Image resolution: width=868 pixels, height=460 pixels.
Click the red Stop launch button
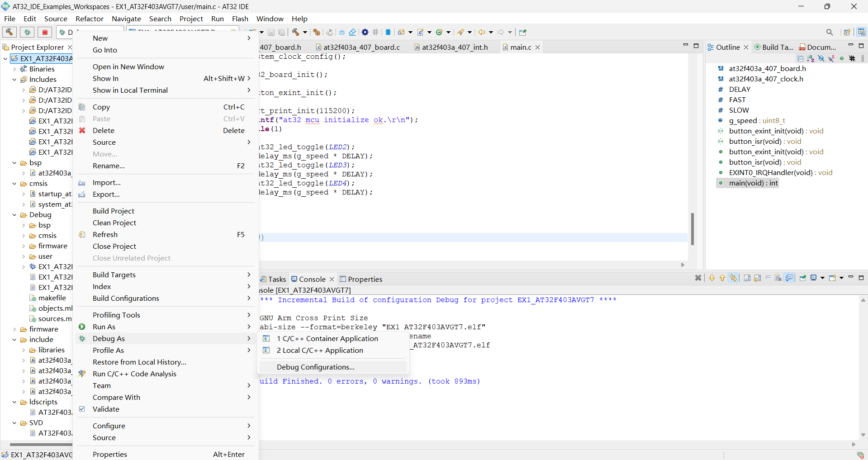(45, 32)
